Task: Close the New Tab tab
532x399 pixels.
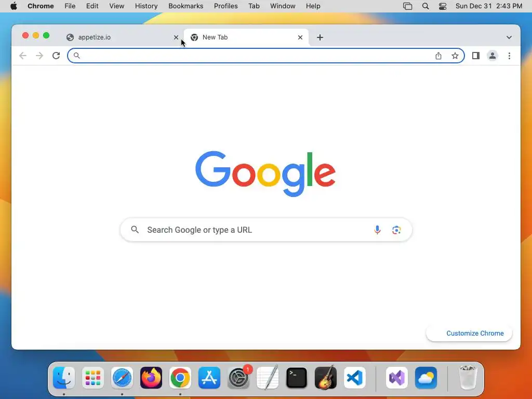Action: pyautogui.click(x=300, y=37)
